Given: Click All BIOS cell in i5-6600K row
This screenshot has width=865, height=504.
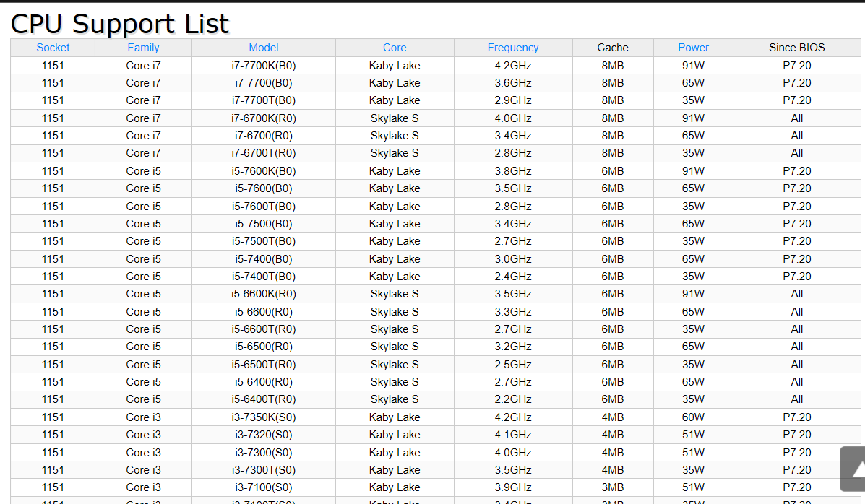Looking at the screenshot, I should (x=797, y=294).
